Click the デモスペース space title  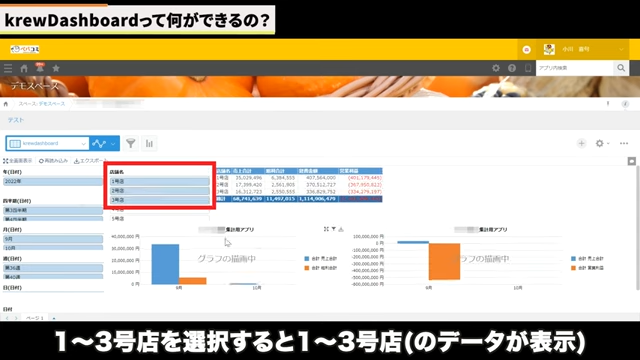pyautogui.click(x=34, y=86)
